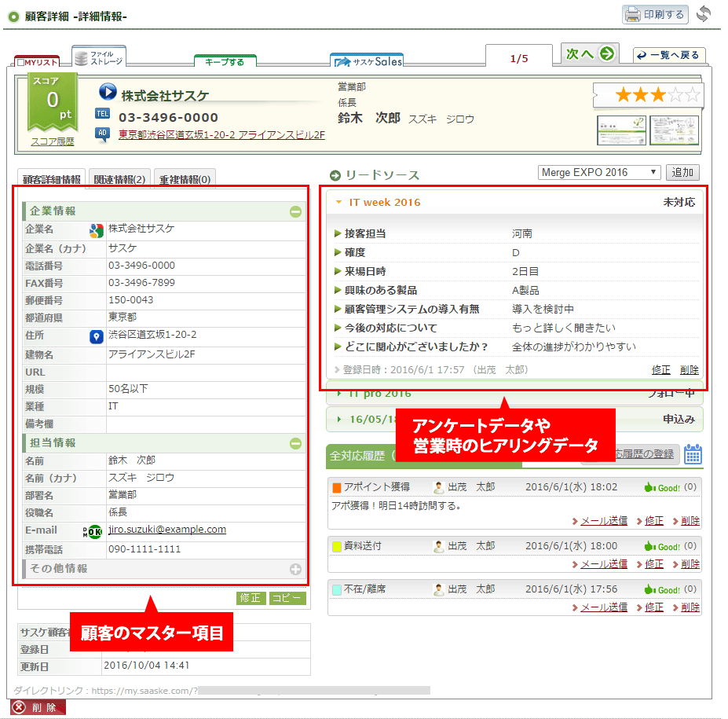Click 修正 link in IT week 2016 panel

click(x=661, y=370)
